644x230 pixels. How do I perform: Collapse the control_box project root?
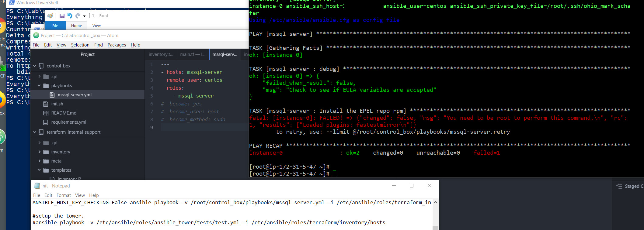35,66
